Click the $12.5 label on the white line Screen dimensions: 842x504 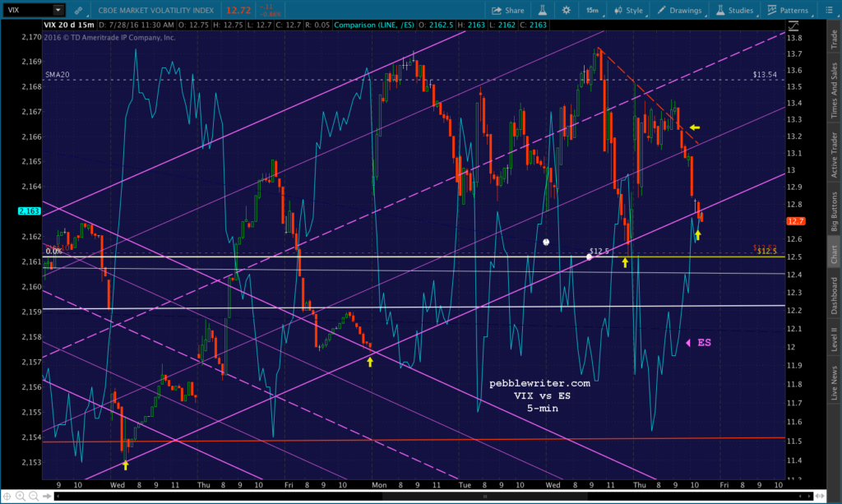click(x=599, y=251)
